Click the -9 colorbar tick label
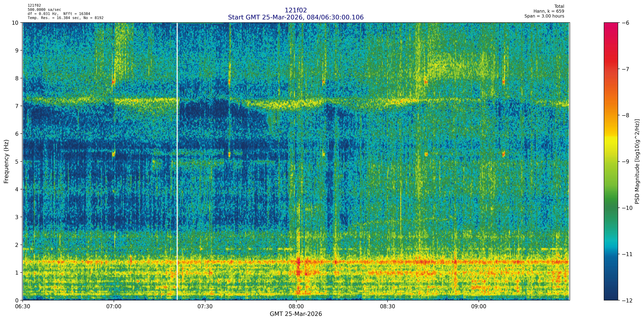This screenshot has width=644, height=321. pyautogui.click(x=625, y=162)
